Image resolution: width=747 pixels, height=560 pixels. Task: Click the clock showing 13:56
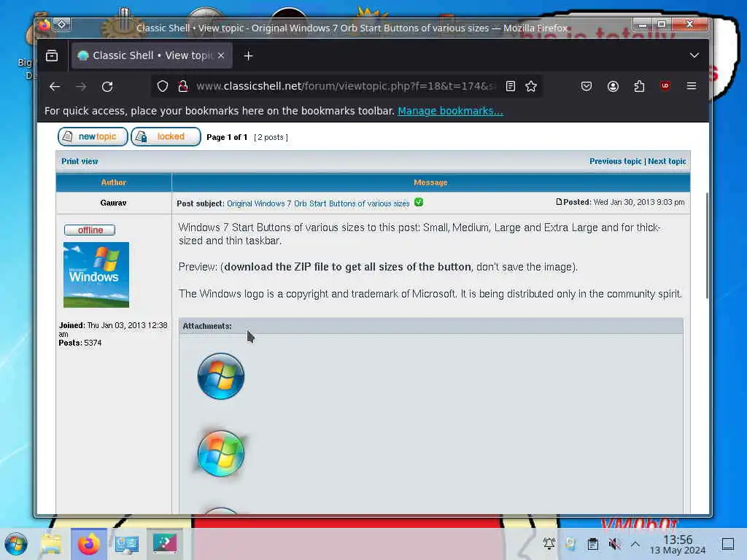678,545
